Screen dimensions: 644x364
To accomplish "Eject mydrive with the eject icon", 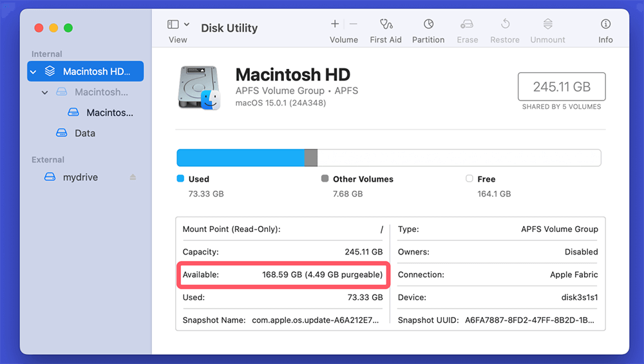I will pyautogui.click(x=133, y=177).
